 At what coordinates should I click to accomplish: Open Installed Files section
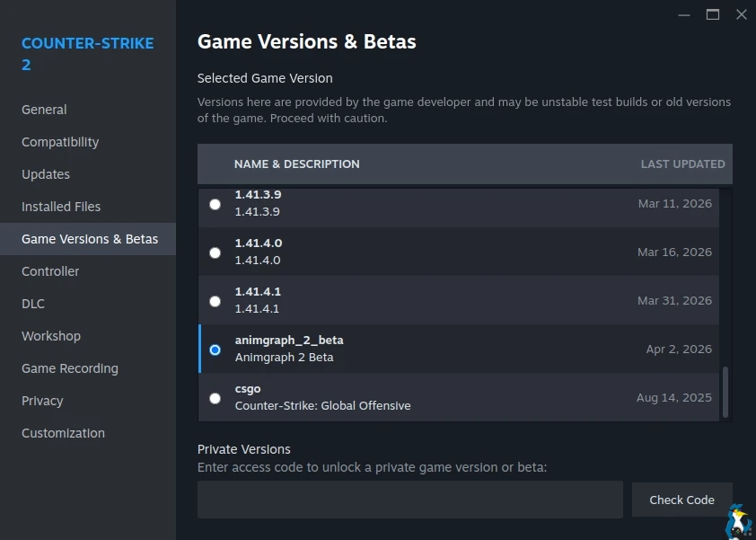[61, 207]
